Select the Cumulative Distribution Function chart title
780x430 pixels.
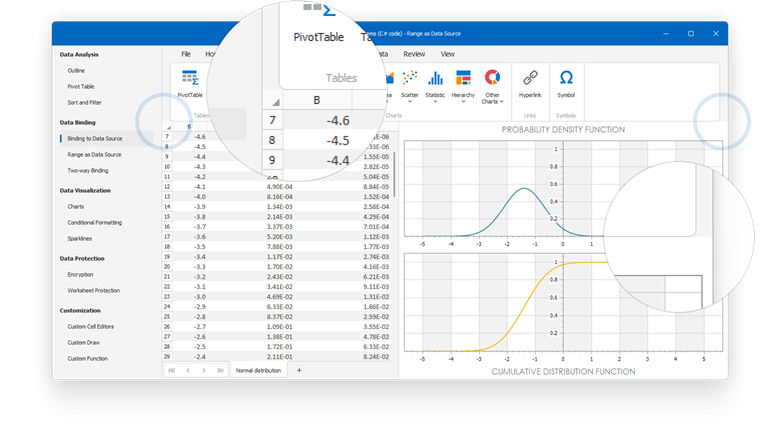coord(563,372)
